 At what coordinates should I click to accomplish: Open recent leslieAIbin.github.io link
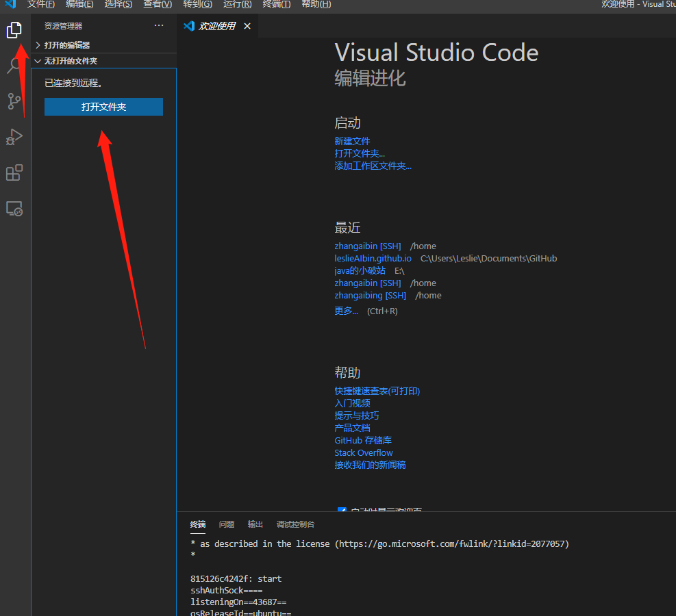373,259
